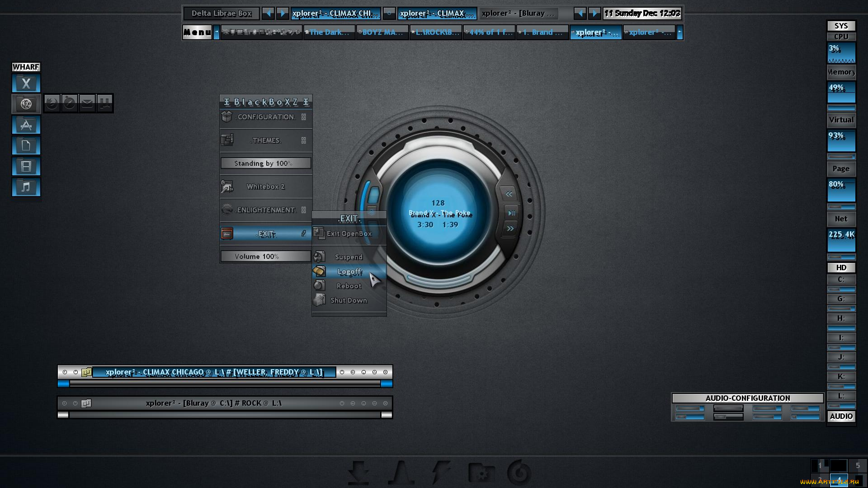The width and height of the screenshot is (868, 488).
Task: Click the download arrow dock icon
Action: tap(359, 473)
